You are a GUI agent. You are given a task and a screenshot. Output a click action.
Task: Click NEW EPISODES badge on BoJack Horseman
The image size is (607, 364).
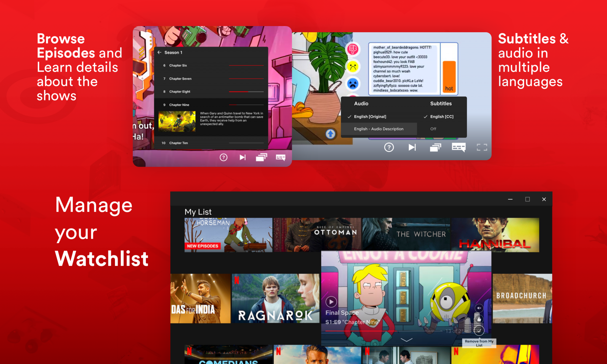click(x=202, y=246)
